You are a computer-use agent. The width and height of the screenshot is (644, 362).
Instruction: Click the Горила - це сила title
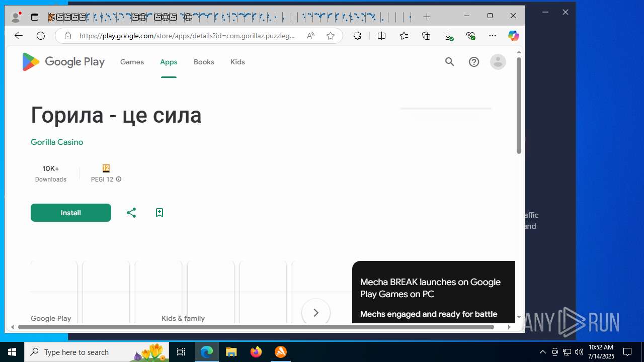tap(116, 115)
